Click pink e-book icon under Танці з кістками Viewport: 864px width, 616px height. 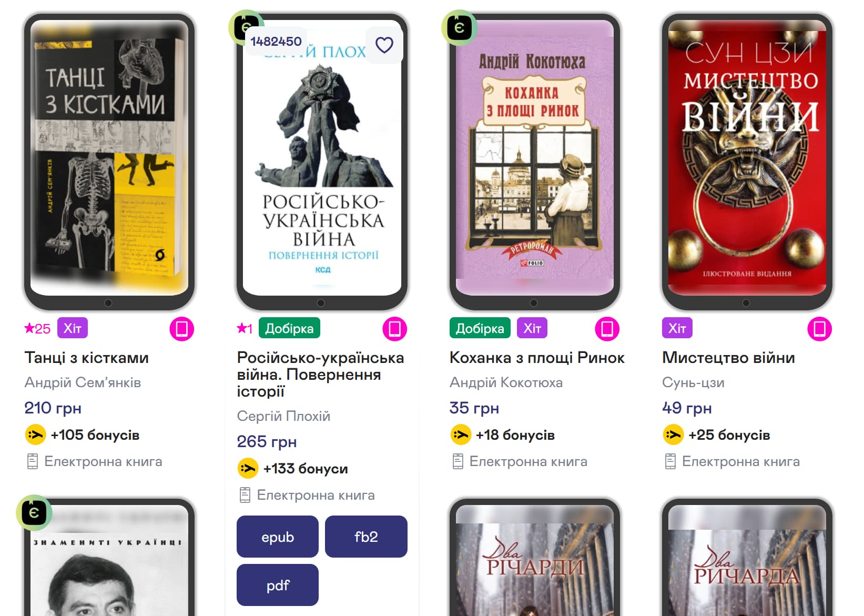coord(182,329)
